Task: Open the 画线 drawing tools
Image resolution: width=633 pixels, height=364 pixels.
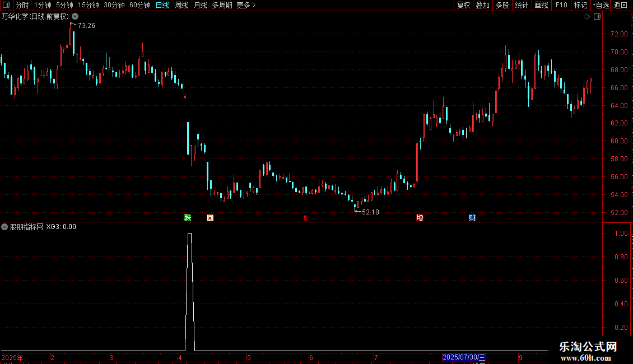Action: click(x=541, y=5)
